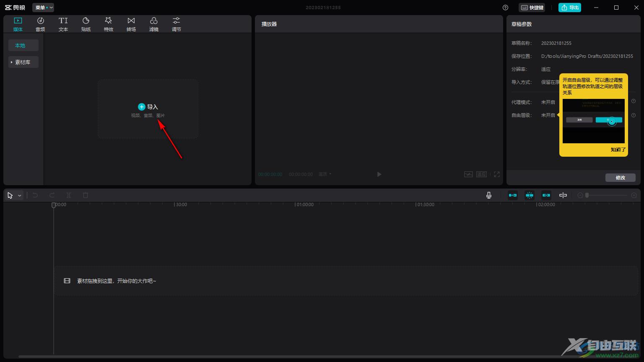Click the 适应 fit ratio button in player
Screen dimensions: 644x362
(481, 174)
